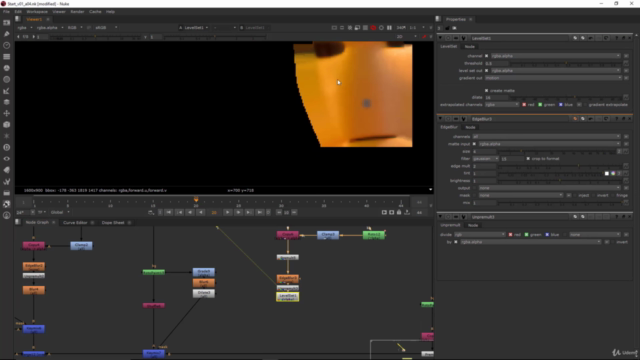This screenshot has width=640, height=360.
Task: Close the Unpremult3 properties panel
Action: click(x=630, y=217)
